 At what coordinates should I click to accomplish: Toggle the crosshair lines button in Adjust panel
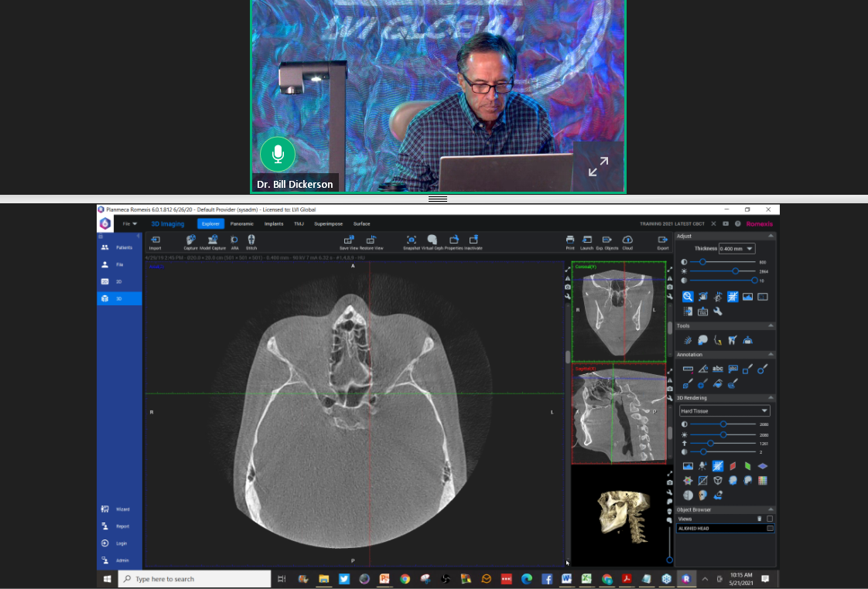pos(733,297)
